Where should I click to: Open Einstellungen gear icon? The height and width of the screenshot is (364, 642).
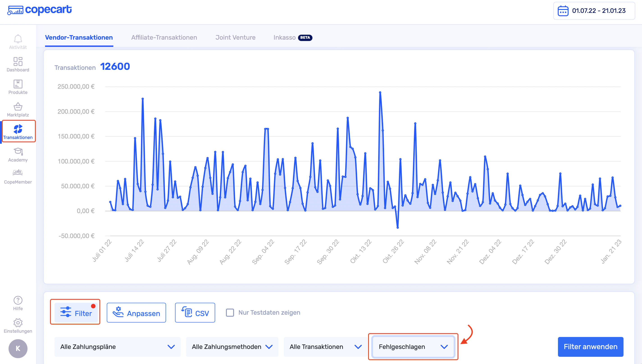[18, 323]
